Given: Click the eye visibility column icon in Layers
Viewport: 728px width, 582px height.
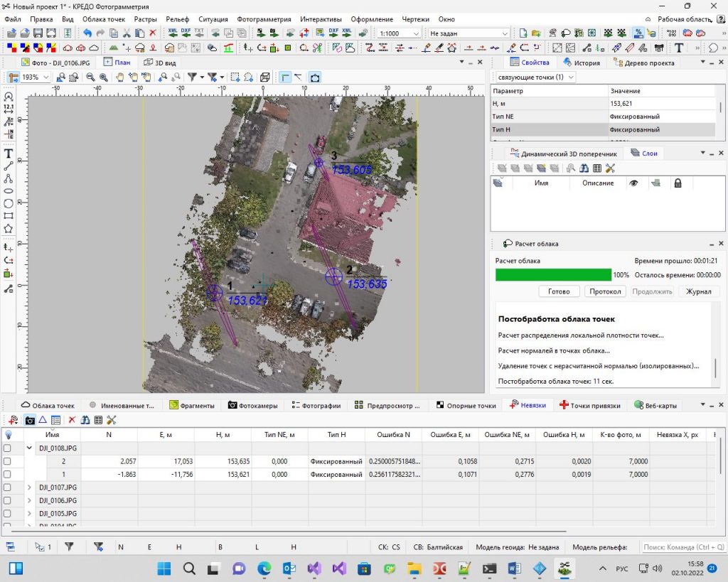Looking at the screenshot, I should click(x=633, y=183).
